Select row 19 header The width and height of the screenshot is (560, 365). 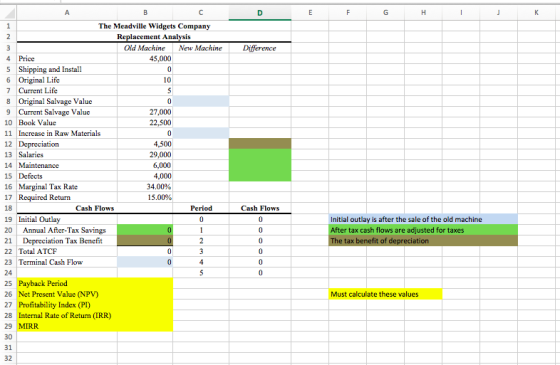click(8, 219)
